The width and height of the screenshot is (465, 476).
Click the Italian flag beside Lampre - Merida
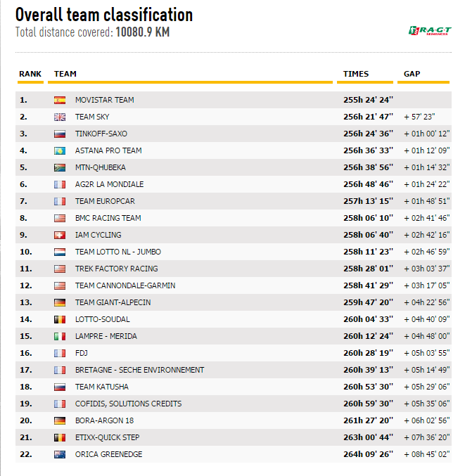pyautogui.click(x=60, y=336)
